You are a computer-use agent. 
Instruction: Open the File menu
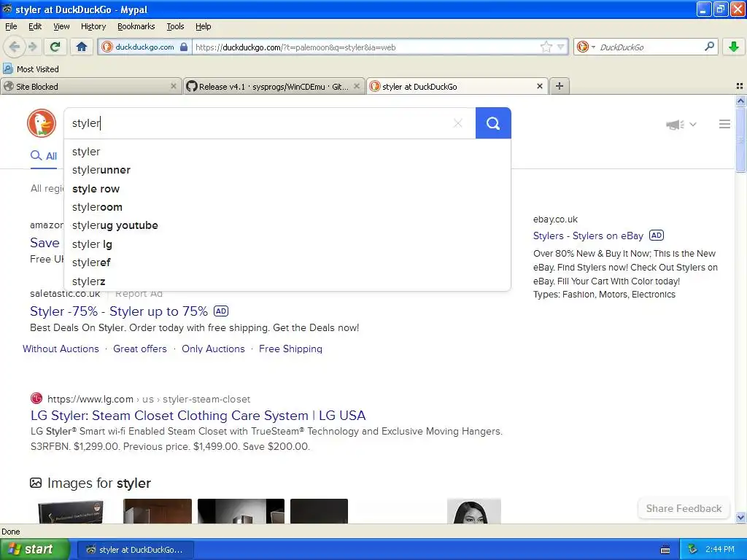click(11, 26)
